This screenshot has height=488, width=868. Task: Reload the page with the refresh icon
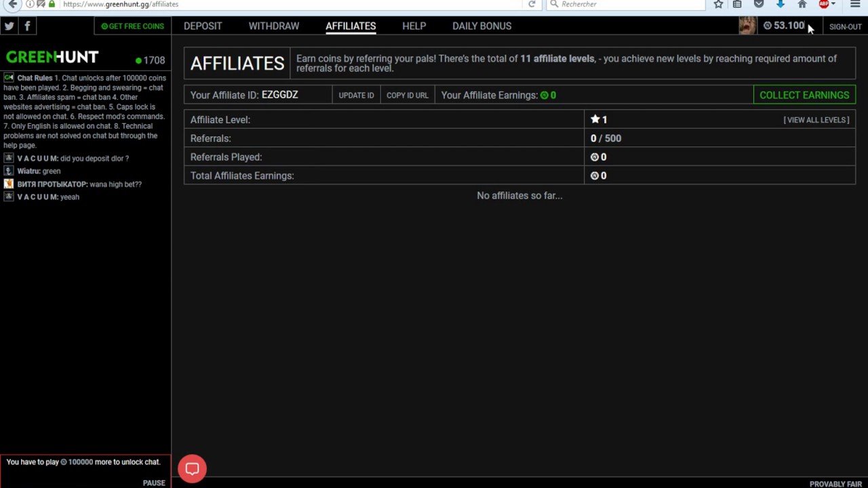532,4
